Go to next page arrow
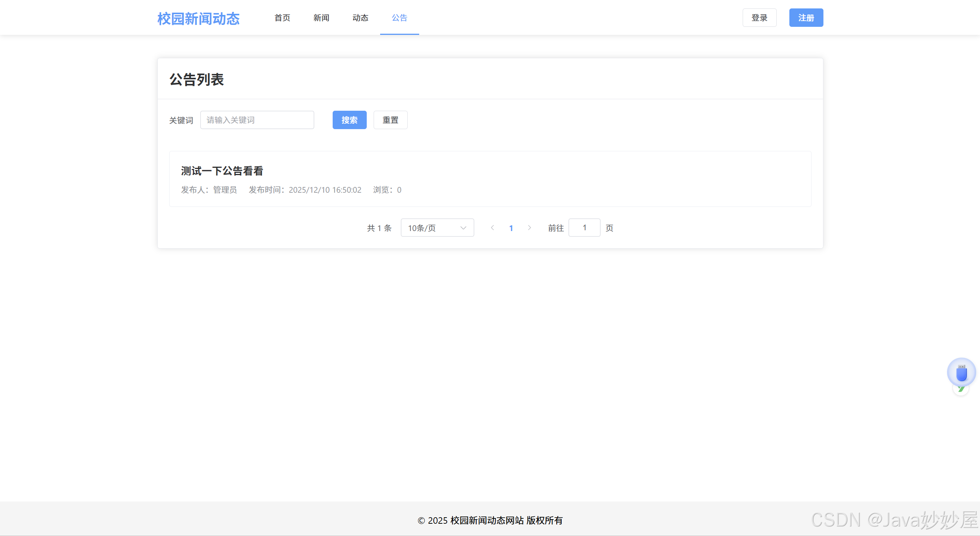The height and width of the screenshot is (536, 980). pyautogui.click(x=529, y=228)
